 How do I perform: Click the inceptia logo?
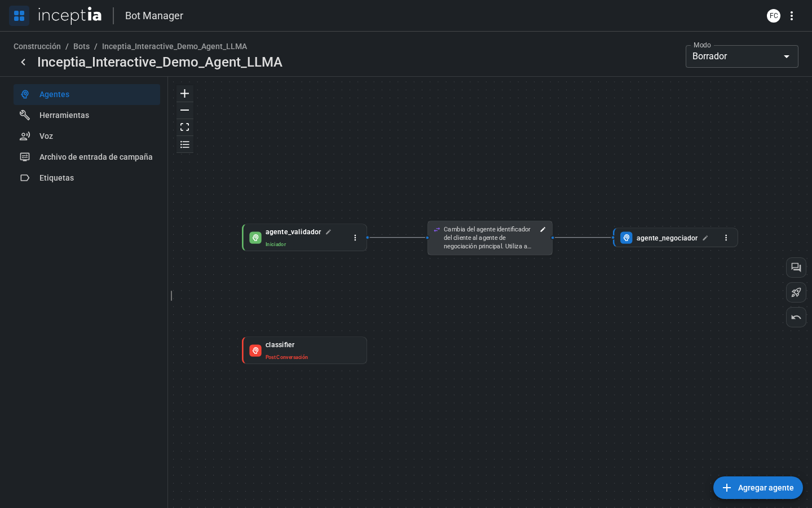(x=70, y=16)
